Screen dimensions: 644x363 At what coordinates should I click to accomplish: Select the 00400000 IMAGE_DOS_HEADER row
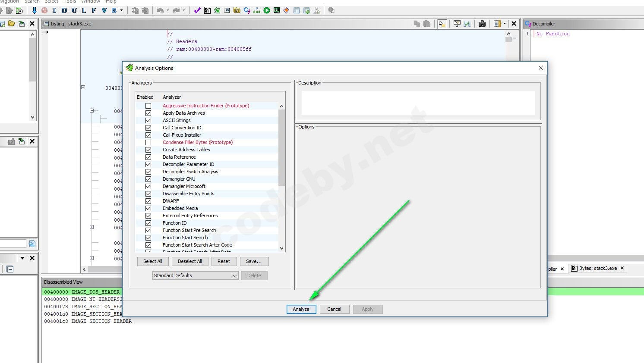[x=82, y=292]
